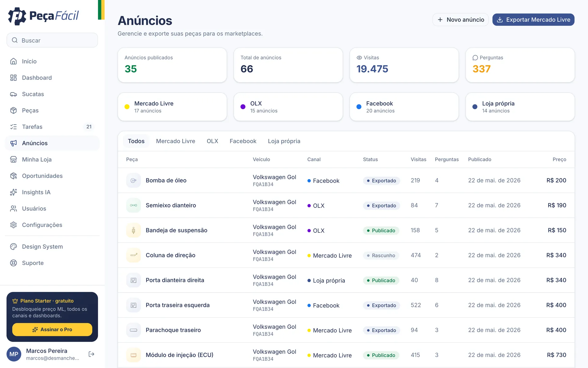Switch to the OLX tab
This screenshot has width=588, height=368.
point(213,141)
